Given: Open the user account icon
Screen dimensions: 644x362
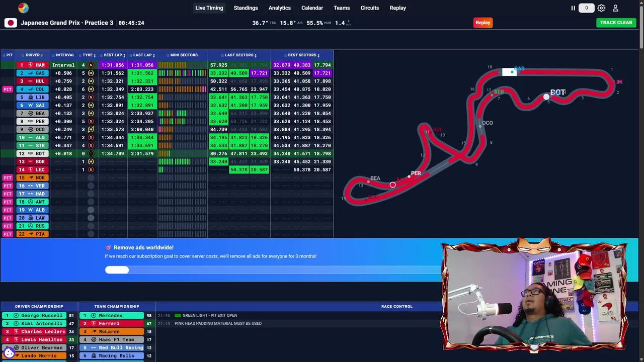Looking at the screenshot, I should tap(615, 8).
